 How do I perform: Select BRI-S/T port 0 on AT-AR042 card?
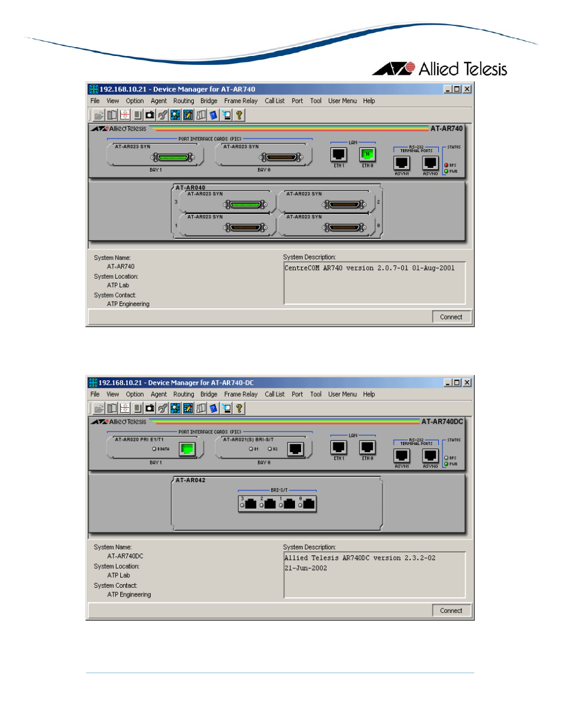tap(309, 504)
